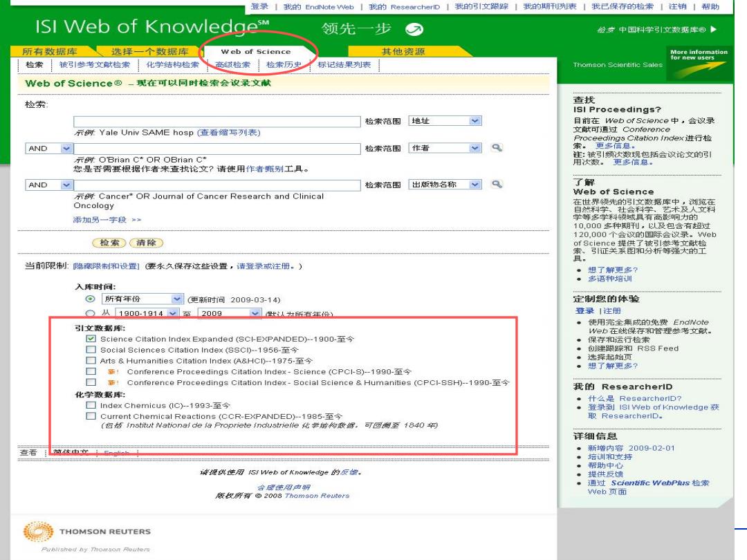This screenshot has height=560, width=747.
Task: Click the Thomson Reuters logo
Action: pos(86,532)
